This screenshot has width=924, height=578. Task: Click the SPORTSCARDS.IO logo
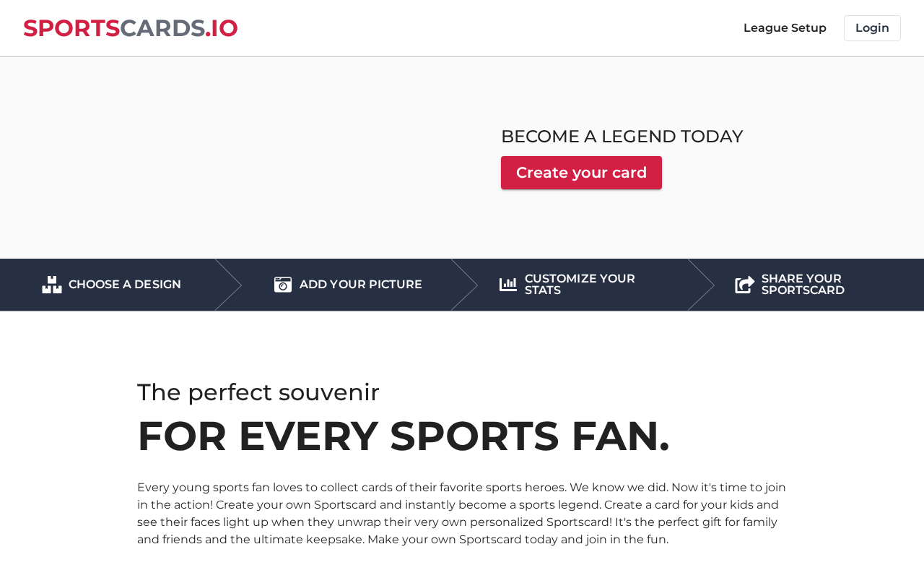(131, 28)
